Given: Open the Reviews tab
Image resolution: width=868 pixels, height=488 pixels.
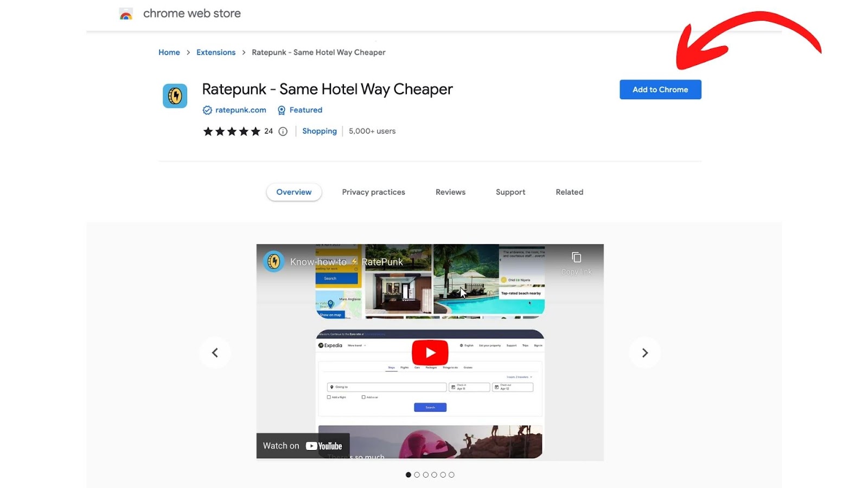Looking at the screenshot, I should [x=450, y=192].
